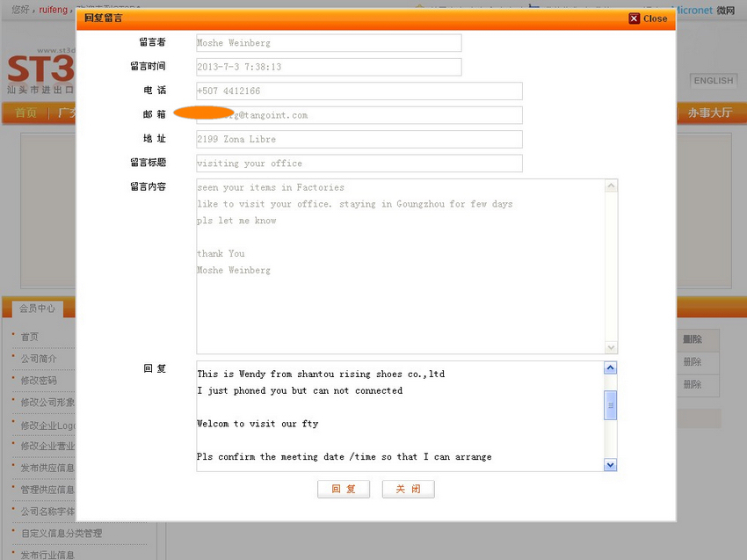Click the 回复 submit button

coord(343,490)
